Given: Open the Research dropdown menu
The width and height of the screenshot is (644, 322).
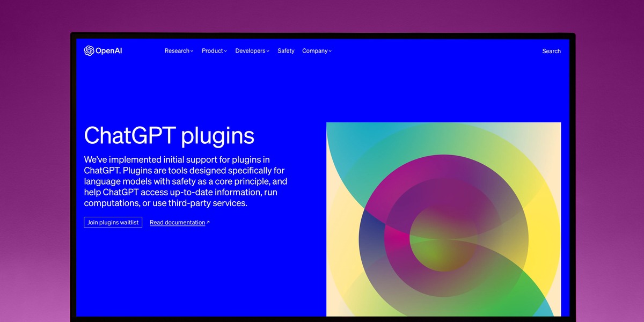Looking at the screenshot, I should pos(179,51).
